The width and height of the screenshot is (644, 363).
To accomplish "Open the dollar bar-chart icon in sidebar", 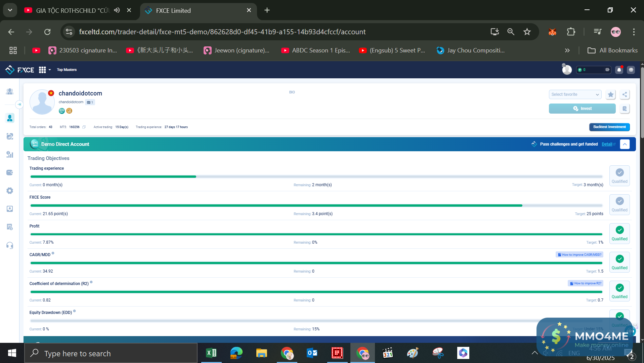I will (x=10, y=154).
